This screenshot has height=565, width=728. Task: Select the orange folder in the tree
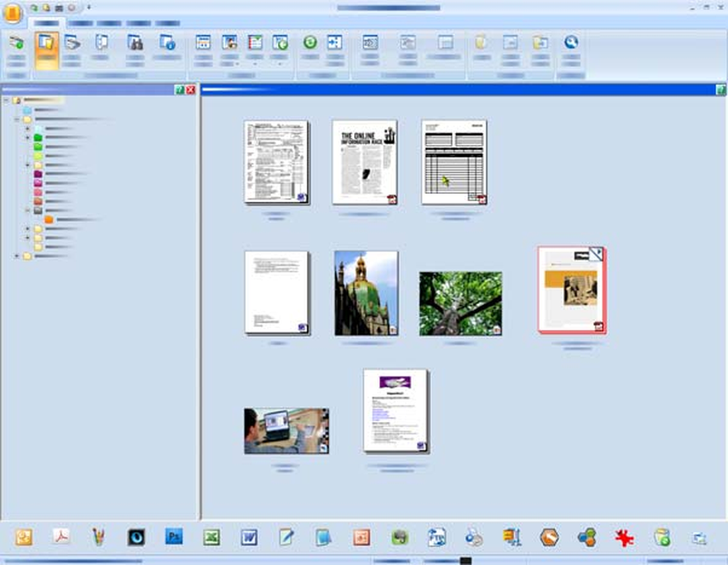pyautogui.click(x=49, y=219)
